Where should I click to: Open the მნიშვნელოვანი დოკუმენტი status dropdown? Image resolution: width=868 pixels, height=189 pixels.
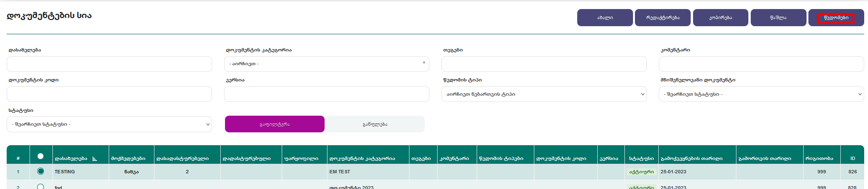761,94
